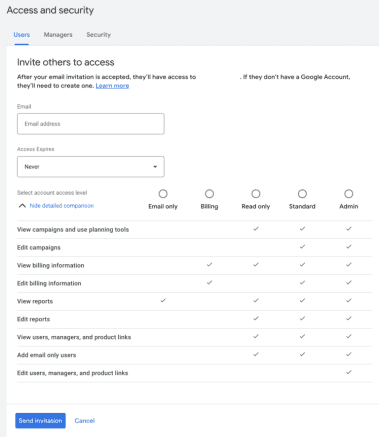Select the Standard access level

(302, 194)
